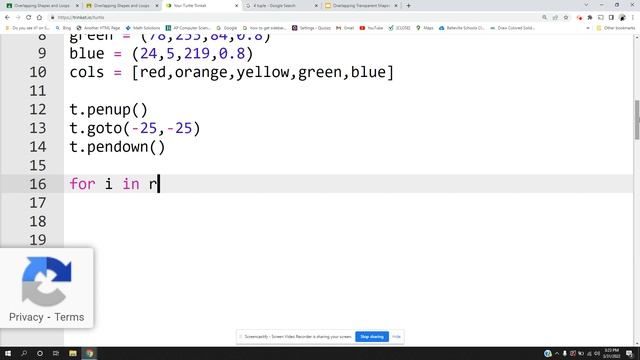Click on the t.pendown() line
This screenshot has width=640, height=360.
click(117, 147)
